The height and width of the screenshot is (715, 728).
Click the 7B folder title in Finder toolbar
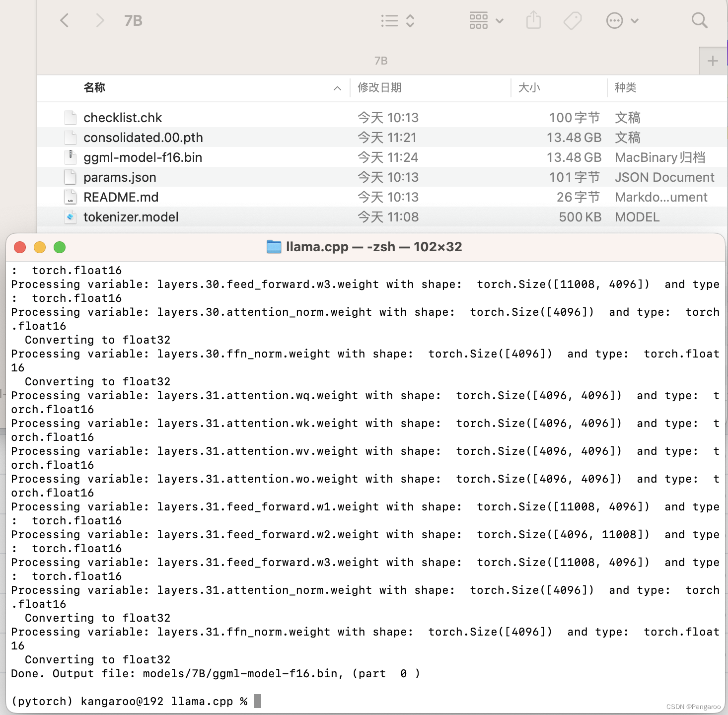(x=133, y=20)
